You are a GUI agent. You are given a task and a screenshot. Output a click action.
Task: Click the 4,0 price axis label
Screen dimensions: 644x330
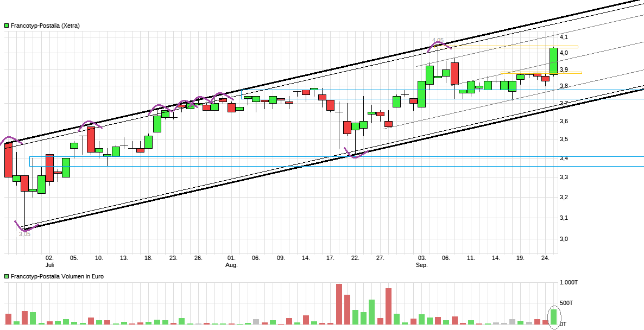[x=564, y=53]
